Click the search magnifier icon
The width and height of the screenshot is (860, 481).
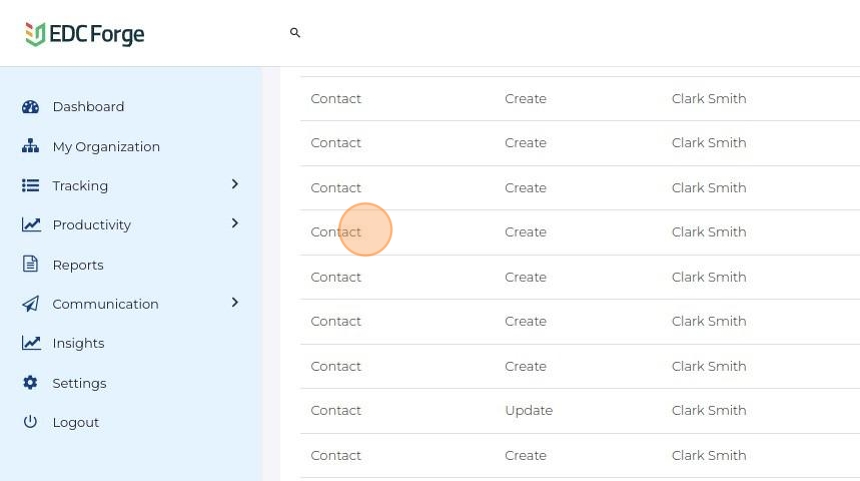[295, 33]
